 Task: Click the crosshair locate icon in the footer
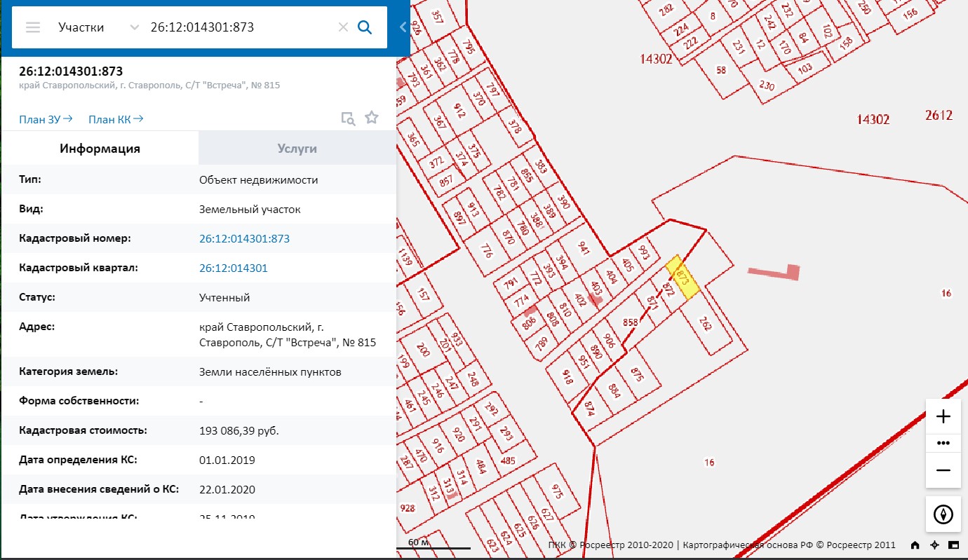coord(934,545)
